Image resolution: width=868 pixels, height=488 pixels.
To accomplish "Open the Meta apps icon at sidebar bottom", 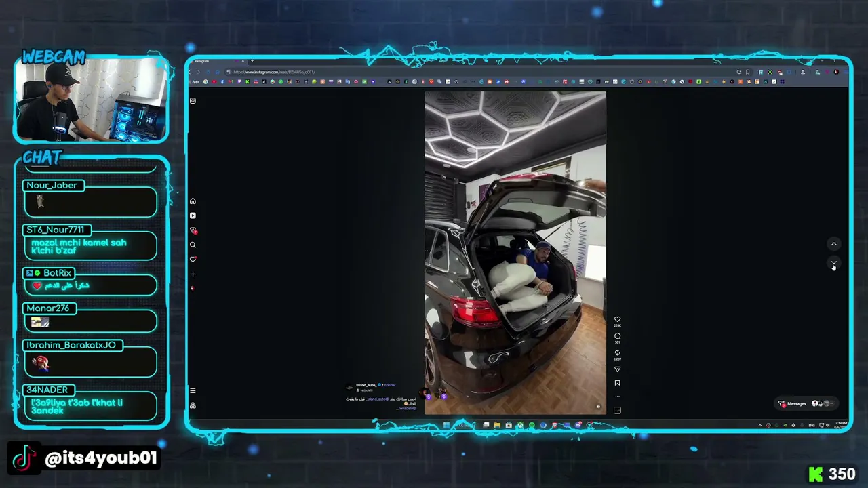I will coord(193,405).
